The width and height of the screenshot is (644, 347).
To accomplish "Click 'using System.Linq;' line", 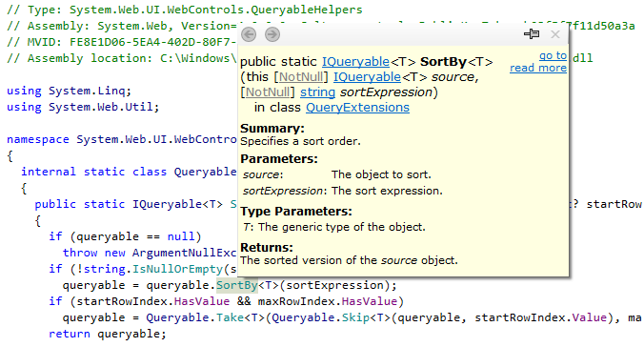I will click(69, 91).
